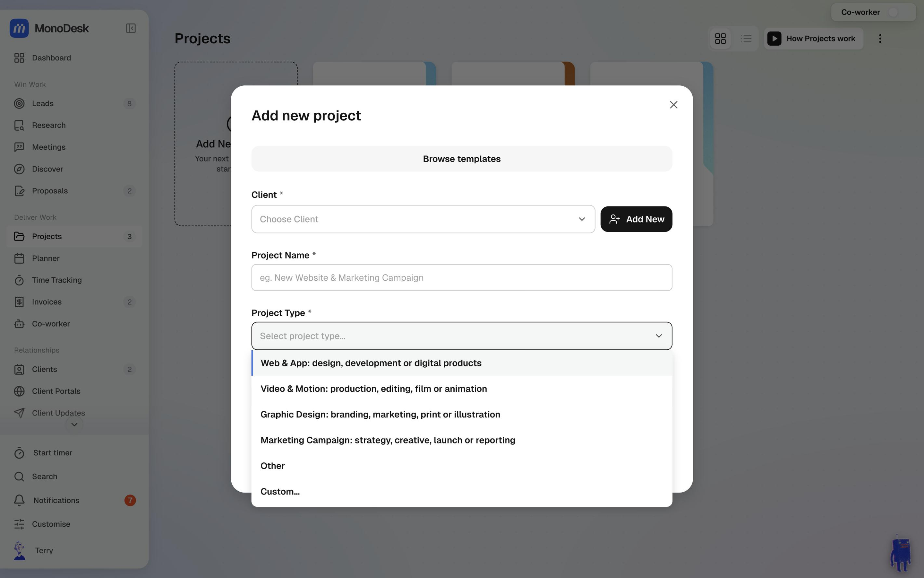
Task: Click the Invoices dollar icon
Action: (19, 302)
